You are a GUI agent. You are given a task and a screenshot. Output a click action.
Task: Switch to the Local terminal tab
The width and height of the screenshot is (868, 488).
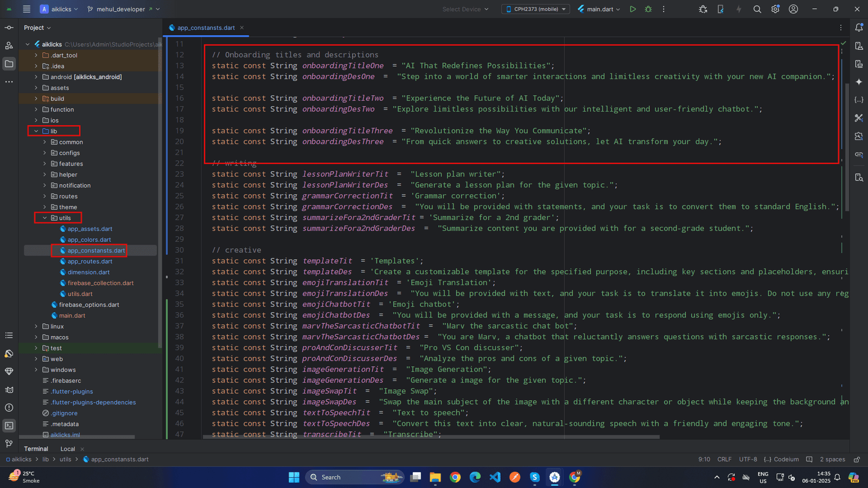68,449
